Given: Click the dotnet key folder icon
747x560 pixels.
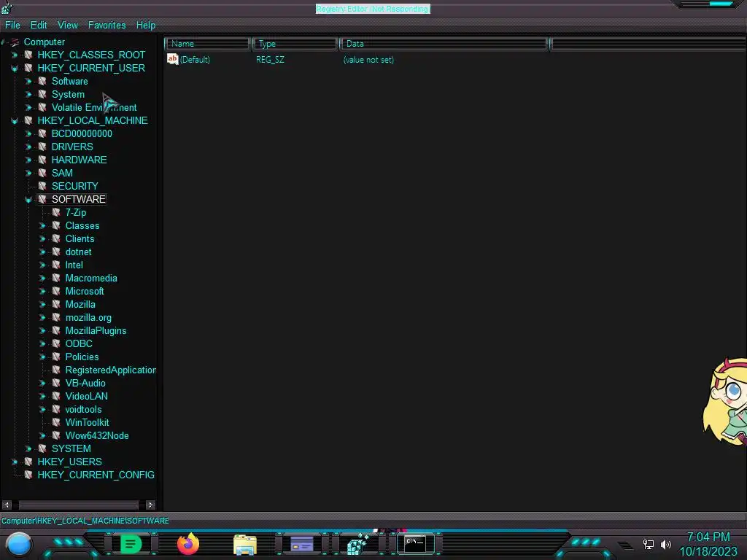Looking at the screenshot, I should pos(56,252).
